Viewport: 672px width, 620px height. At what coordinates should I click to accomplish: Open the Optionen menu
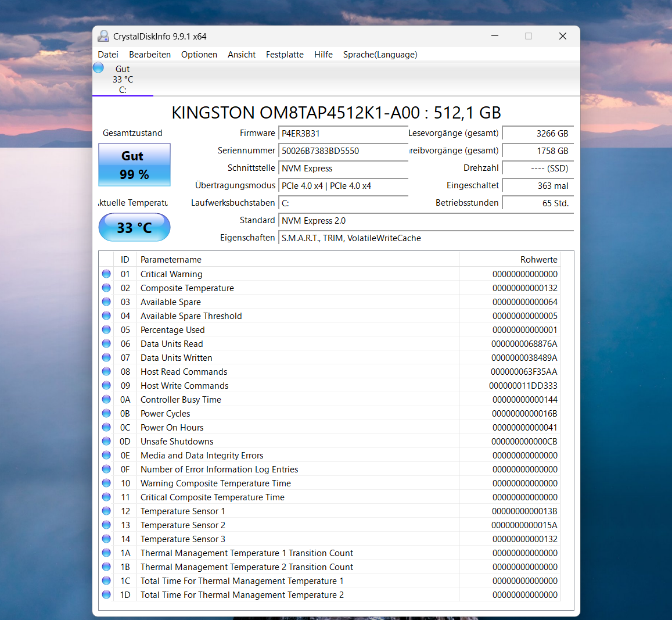(199, 55)
